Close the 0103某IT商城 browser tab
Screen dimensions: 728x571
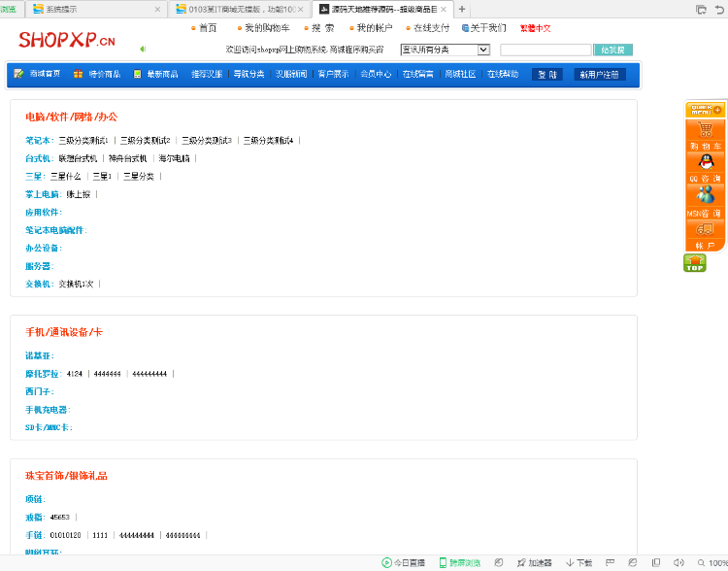(x=300, y=10)
